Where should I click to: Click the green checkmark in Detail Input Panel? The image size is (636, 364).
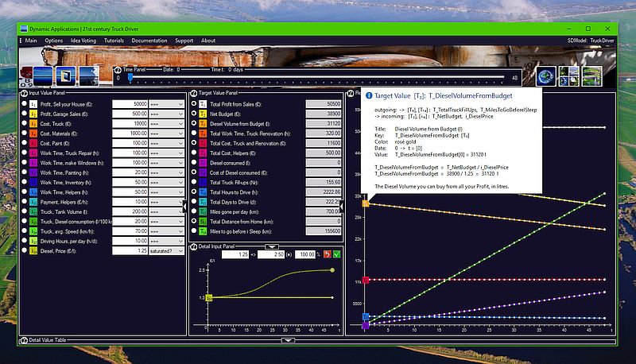tap(336, 254)
